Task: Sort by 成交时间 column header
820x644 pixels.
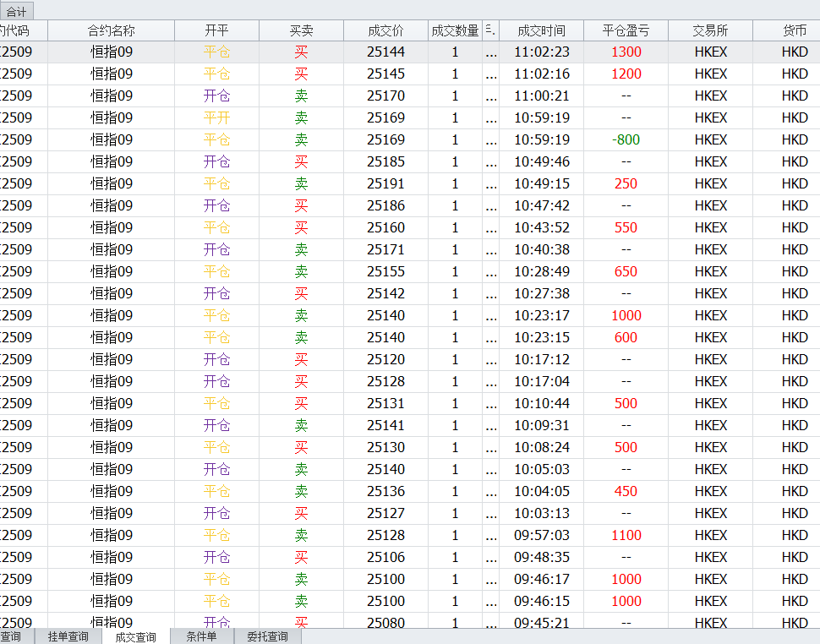Action: click(x=541, y=30)
